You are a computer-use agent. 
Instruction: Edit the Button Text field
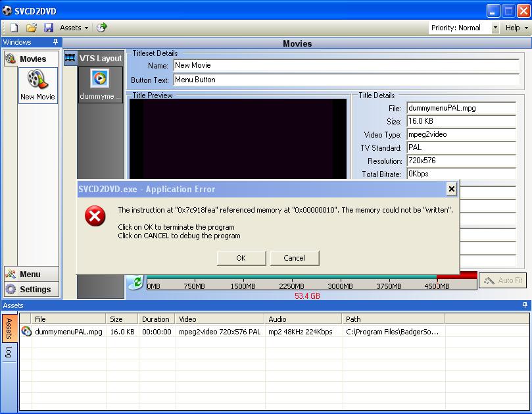click(346, 80)
